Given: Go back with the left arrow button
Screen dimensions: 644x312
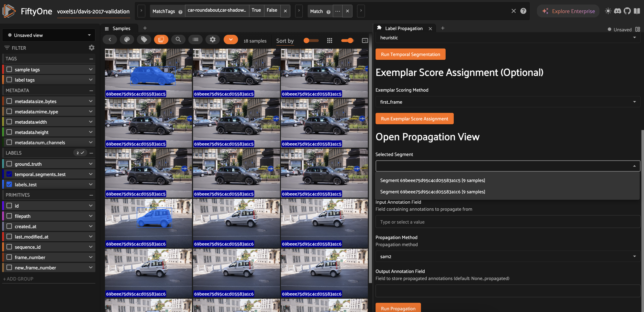Looking at the screenshot, I should [110, 39].
